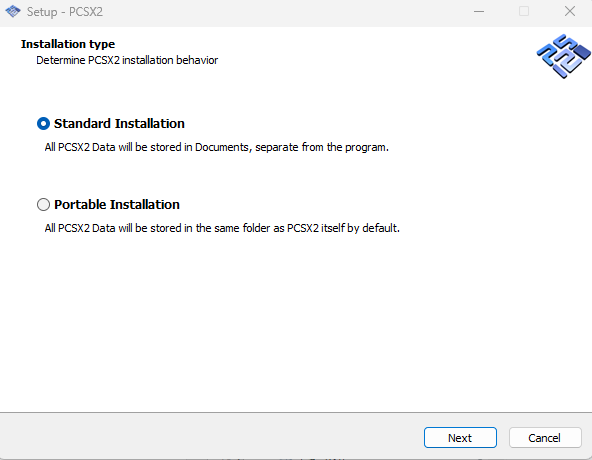Proceed with the Next button
This screenshot has height=460, width=592.
coord(460,438)
